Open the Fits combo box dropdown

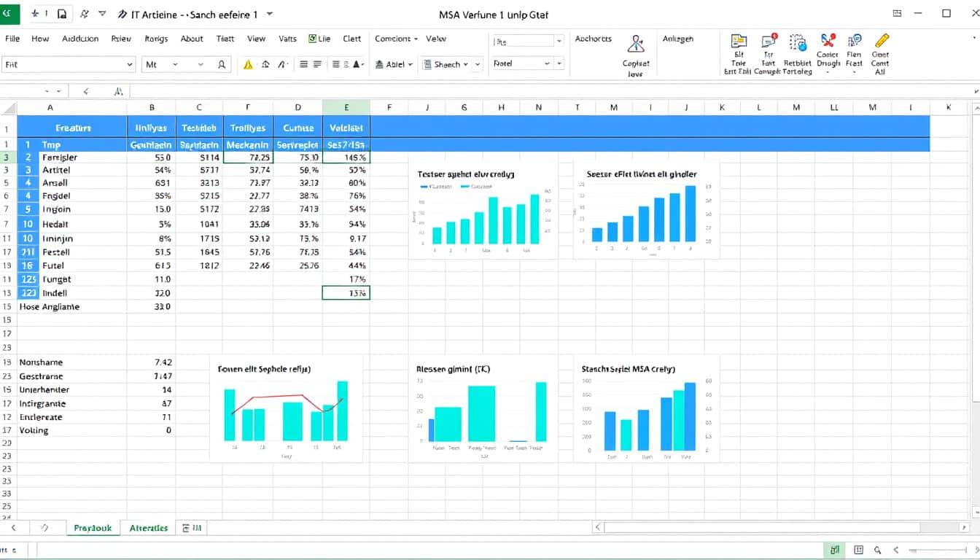[559, 42]
